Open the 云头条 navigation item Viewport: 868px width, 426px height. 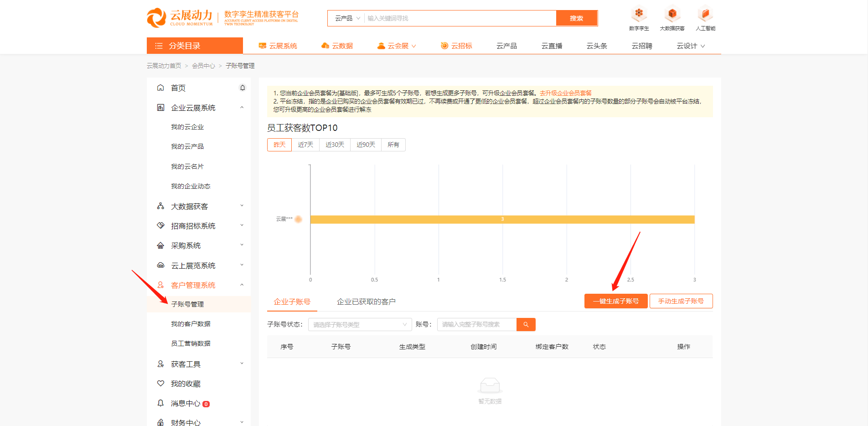point(596,46)
